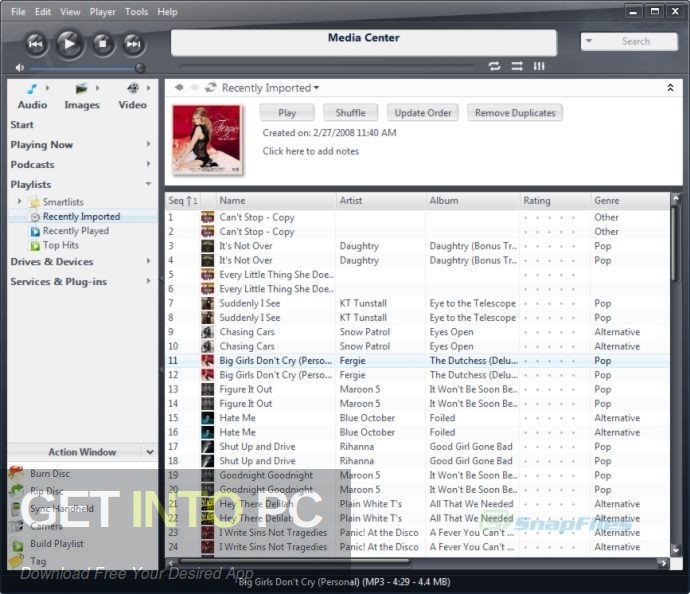Open the File menu
This screenshot has height=594, width=690.
18,12
